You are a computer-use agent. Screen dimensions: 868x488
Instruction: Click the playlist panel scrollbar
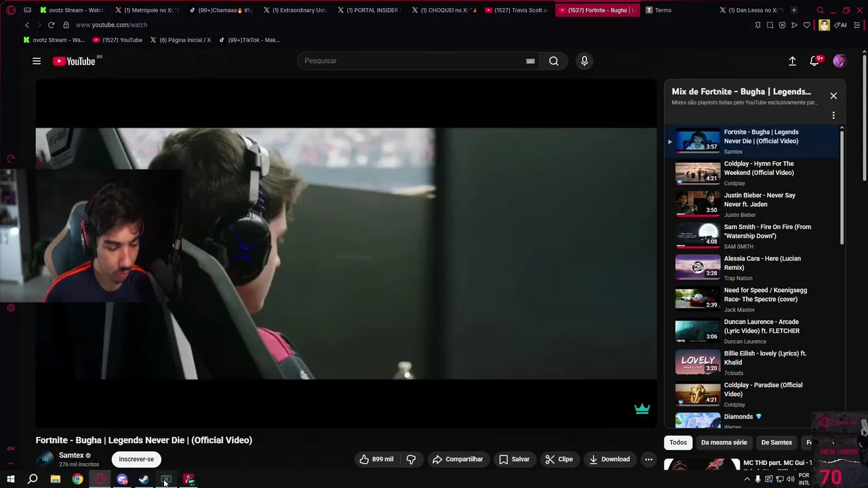(842, 186)
